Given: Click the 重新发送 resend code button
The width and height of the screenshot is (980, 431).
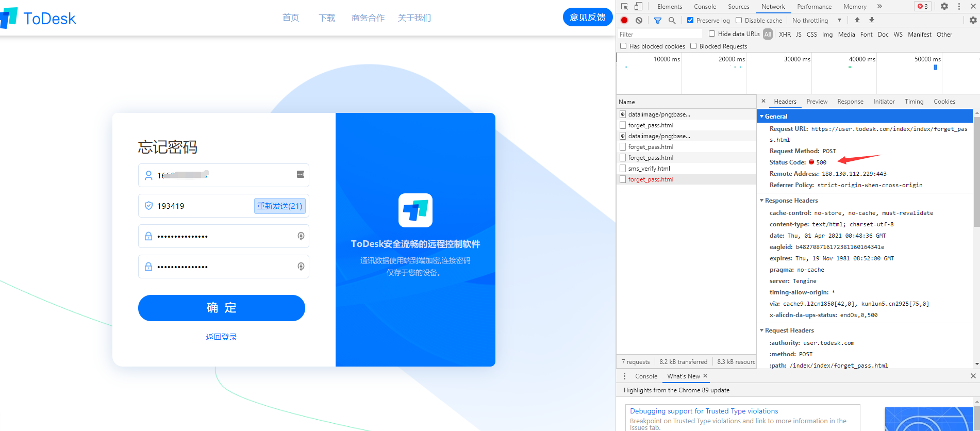Looking at the screenshot, I should pyautogui.click(x=280, y=206).
